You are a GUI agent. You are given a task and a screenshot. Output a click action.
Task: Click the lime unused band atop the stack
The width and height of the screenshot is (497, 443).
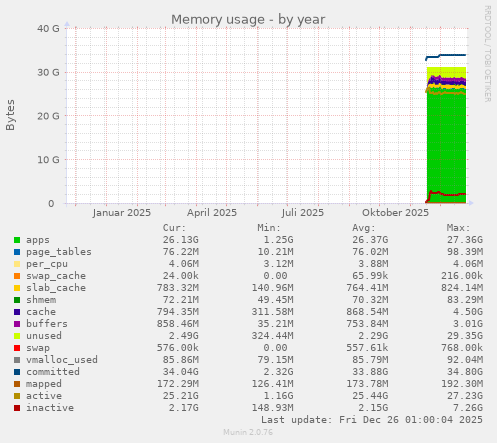click(x=446, y=71)
